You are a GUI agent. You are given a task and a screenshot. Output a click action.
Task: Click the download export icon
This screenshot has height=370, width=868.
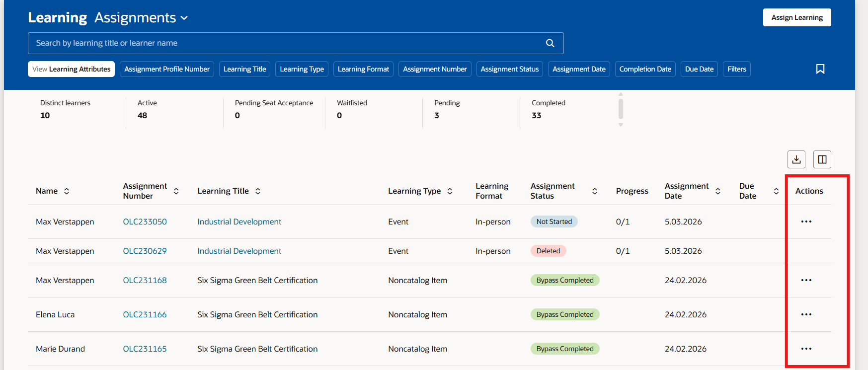(x=796, y=159)
